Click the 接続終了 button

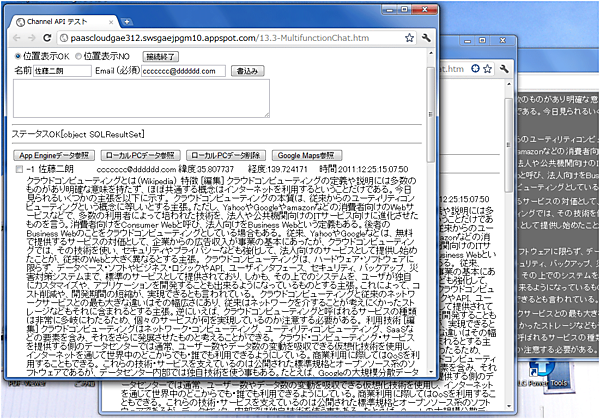[161, 57]
